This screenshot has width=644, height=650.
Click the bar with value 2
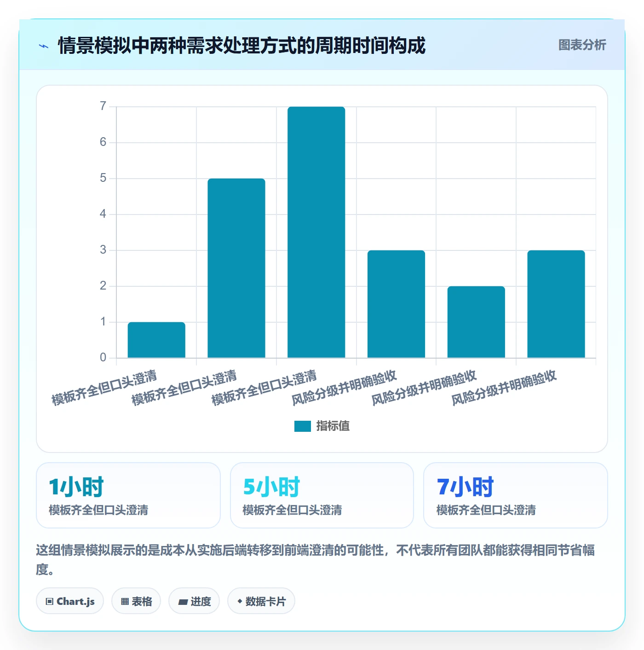click(x=476, y=322)
